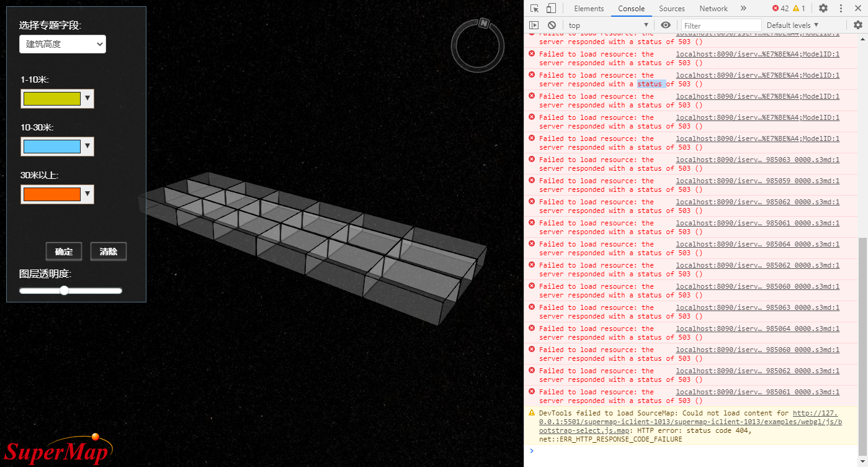Expand more DevTools tabs chevron
Screen dimensions: 868x467
tap(743, 8)
